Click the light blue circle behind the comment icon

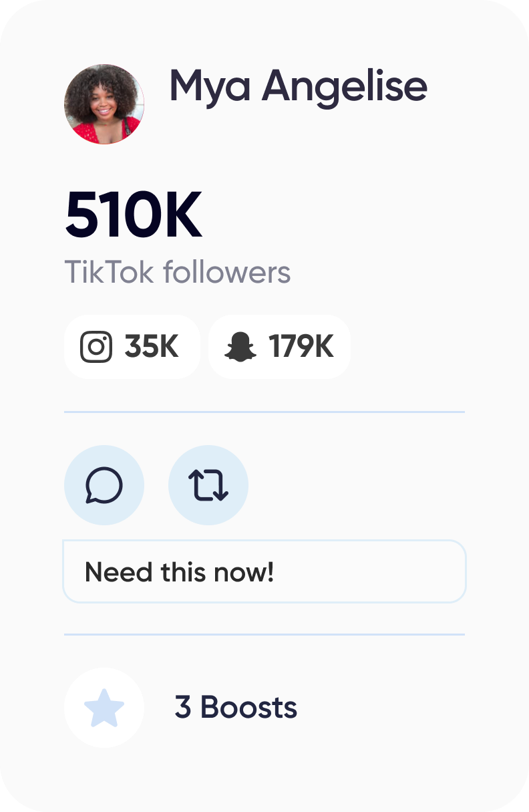(x=104, y=485)
